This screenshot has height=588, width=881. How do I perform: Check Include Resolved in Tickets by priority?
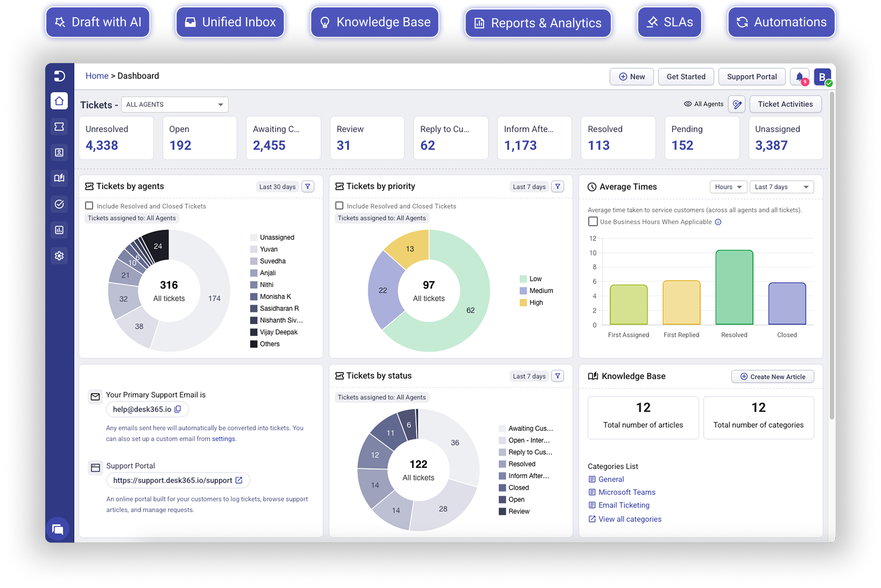339,205
